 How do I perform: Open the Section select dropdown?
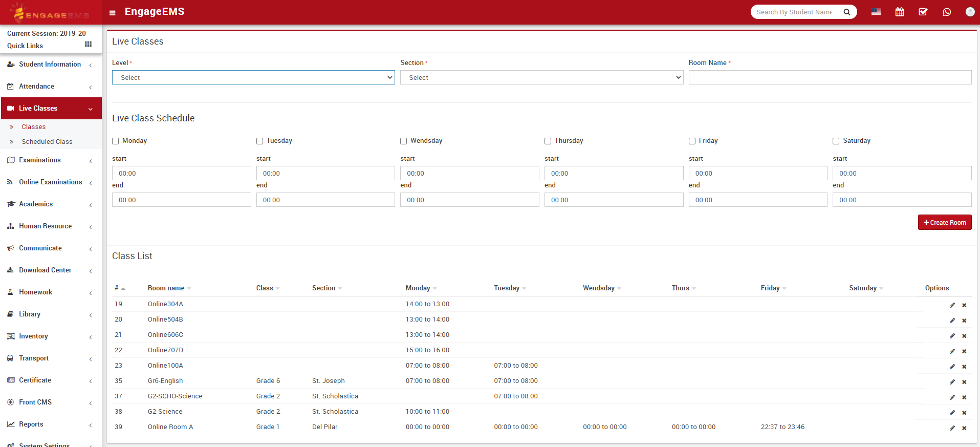click(541, 77)
